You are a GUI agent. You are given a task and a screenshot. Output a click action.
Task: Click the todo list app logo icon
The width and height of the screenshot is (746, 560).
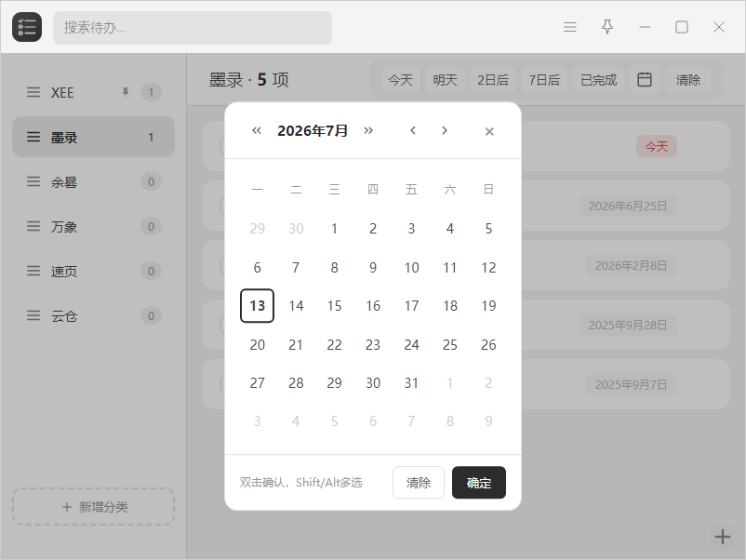27,27
